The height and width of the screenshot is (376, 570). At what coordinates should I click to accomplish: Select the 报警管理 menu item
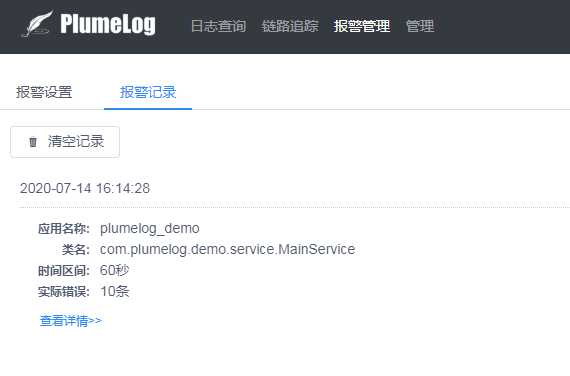click(362, 26)
